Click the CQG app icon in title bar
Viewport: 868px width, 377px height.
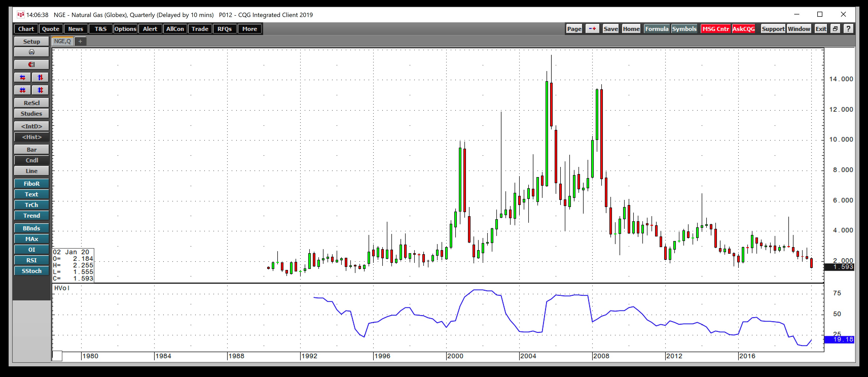21,14
